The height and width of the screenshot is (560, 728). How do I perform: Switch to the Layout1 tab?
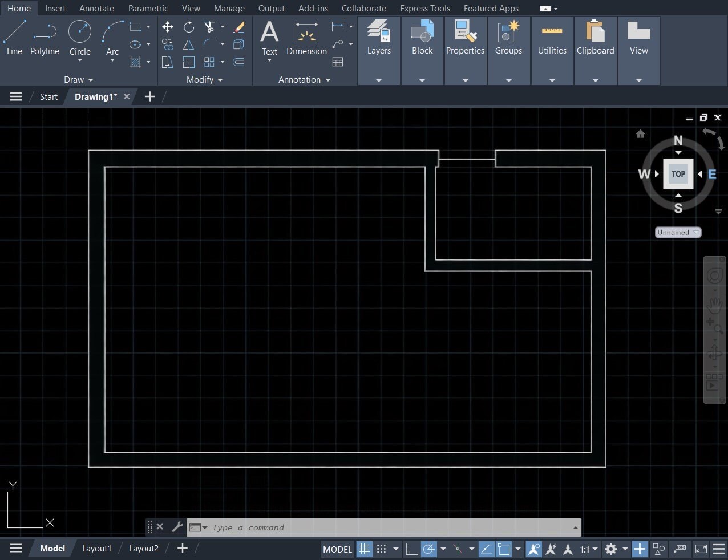tap(96, 548)
